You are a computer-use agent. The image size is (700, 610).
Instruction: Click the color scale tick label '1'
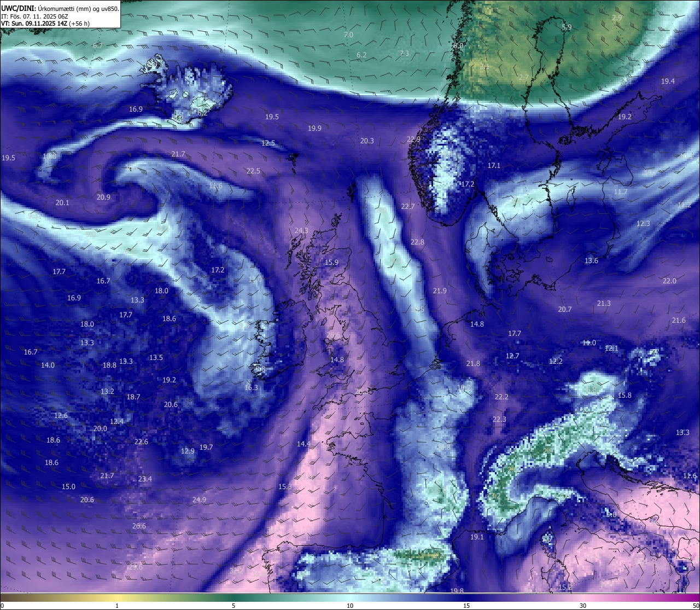coord(116,606)
